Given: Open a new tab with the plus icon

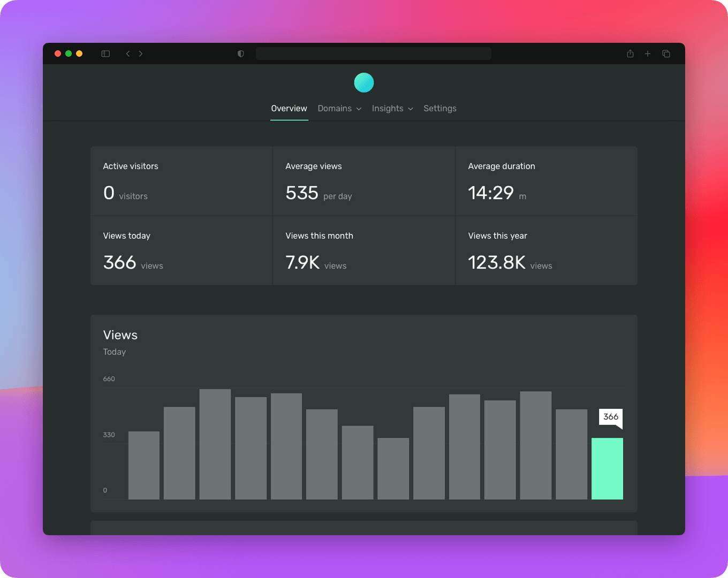Looking at the screenshot, I should (648, 54).
